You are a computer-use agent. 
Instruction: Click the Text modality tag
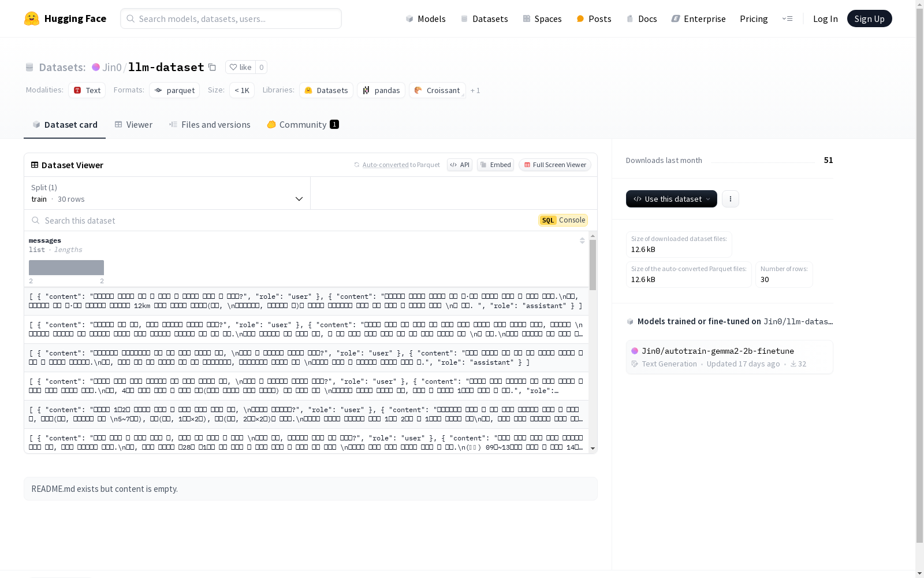[x=87, y=90]
